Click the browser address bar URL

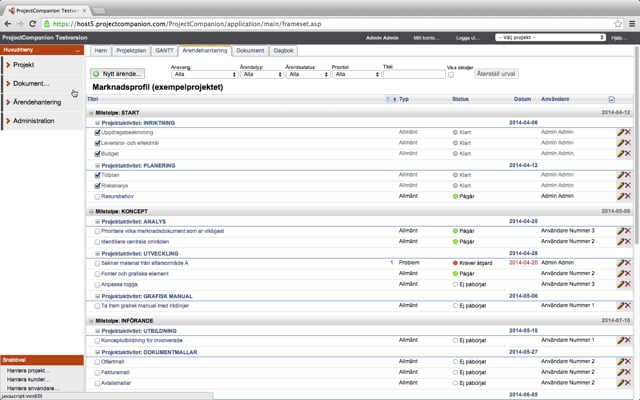click(187, 24)
